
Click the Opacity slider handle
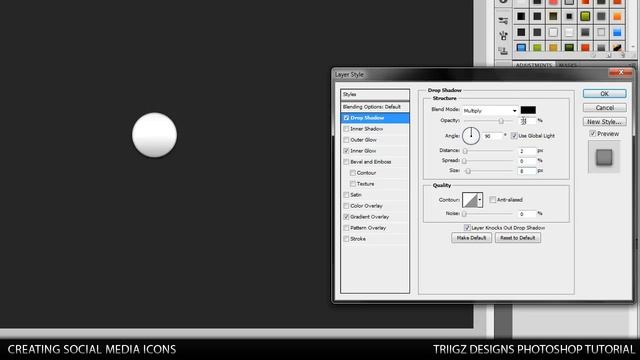(x=501, y=121)
